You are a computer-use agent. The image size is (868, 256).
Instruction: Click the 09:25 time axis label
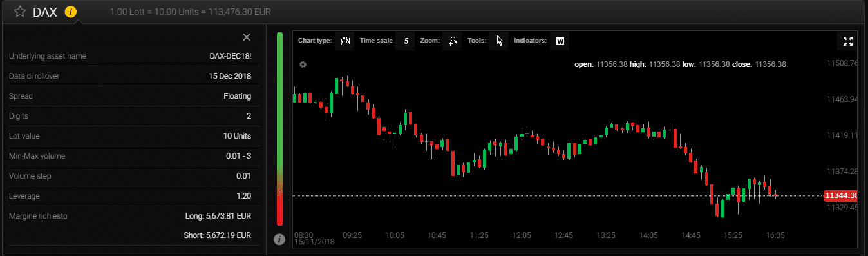(x=353, y=235)
